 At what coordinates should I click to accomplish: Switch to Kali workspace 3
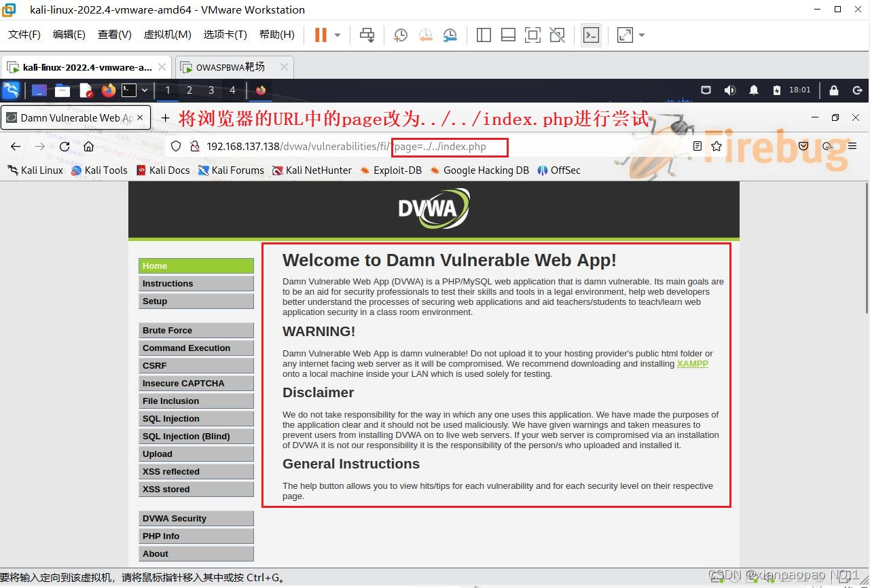tap(211, 90)
